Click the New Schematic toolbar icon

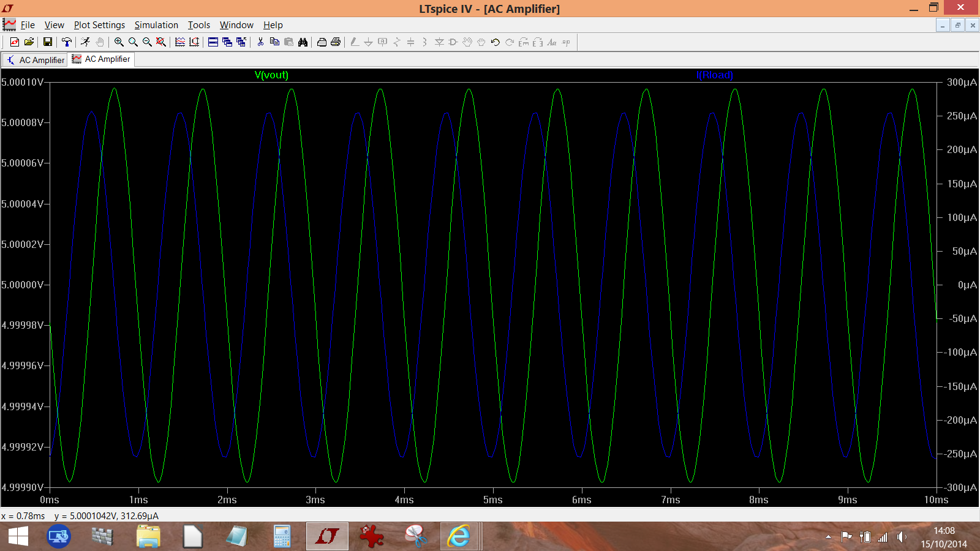click(15, 42)
